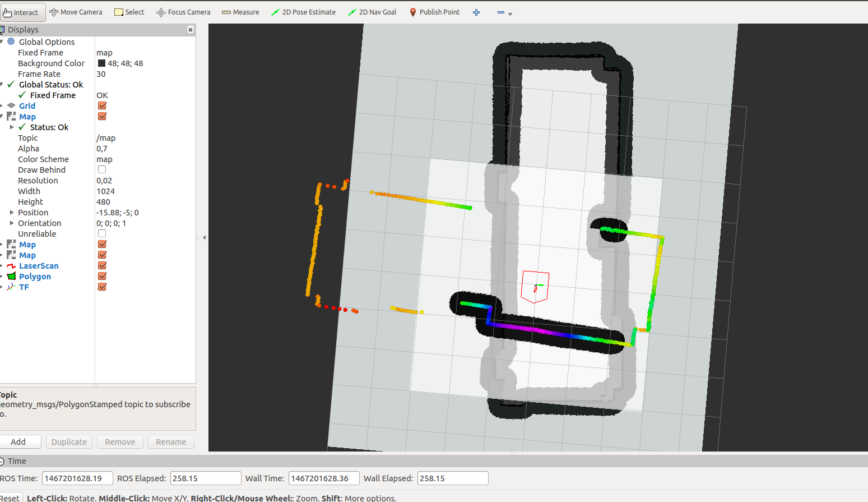Click the Wall Elapsed field
The width and height of the screenshot is (868, 502).
[453, 478]
